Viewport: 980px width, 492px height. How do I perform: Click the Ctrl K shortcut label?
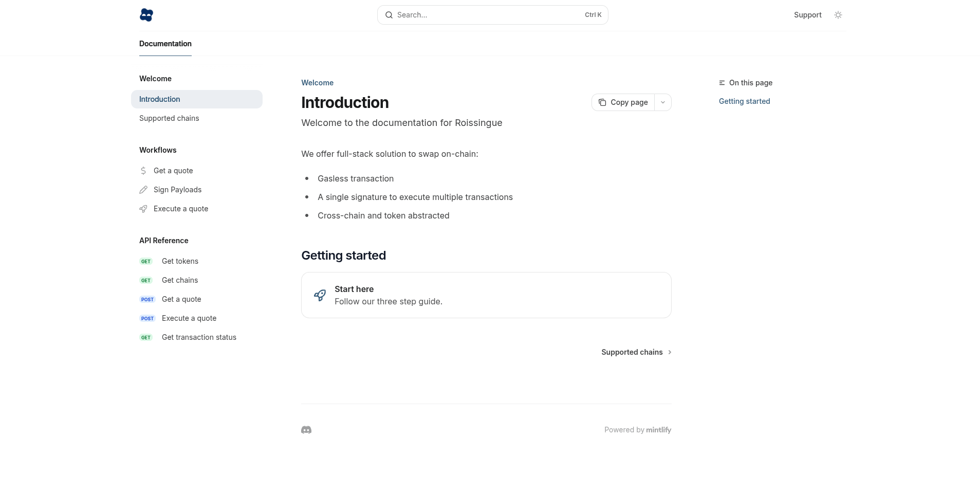point(593,15)
